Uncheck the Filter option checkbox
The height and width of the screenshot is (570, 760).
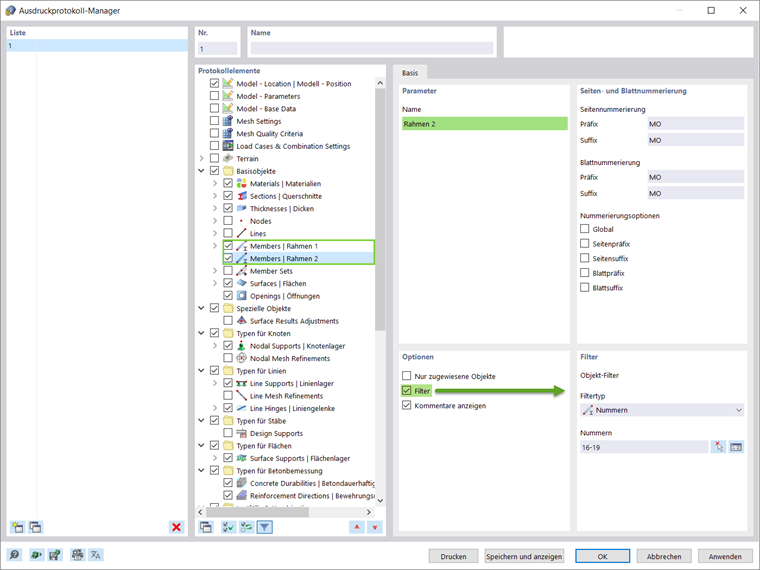pos(407,390)
